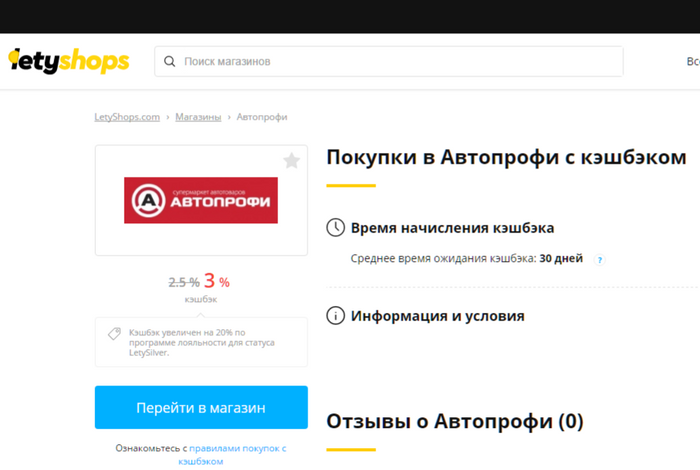Click the 30 дней waiting time value
This screenshot has width=700, height=470.
coord(561,258)
